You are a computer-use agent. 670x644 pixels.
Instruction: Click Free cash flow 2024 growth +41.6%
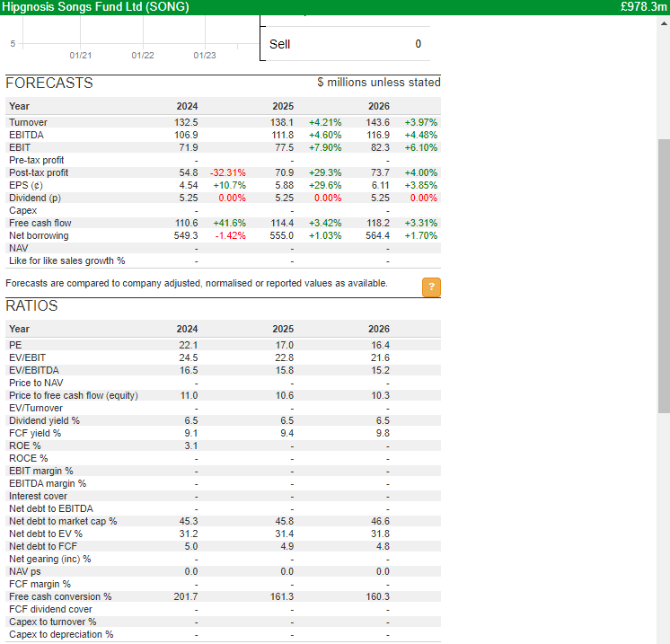tap(229, 223)
